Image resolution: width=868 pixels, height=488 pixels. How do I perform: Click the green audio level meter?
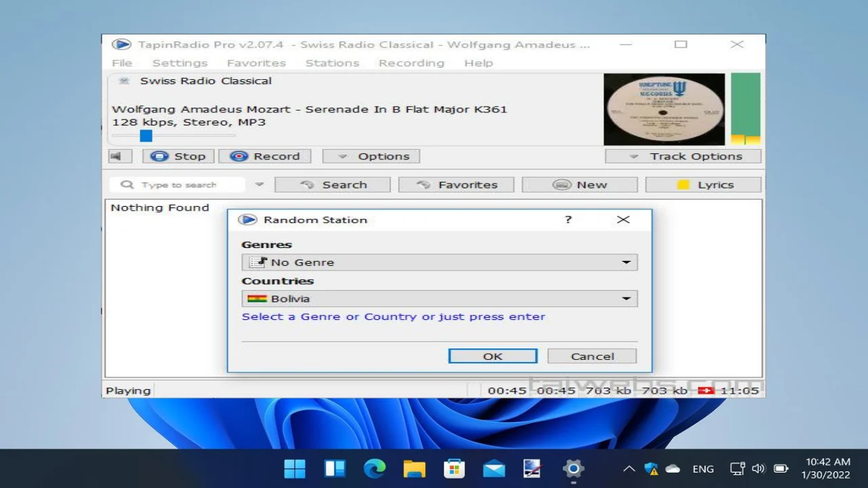745,109
